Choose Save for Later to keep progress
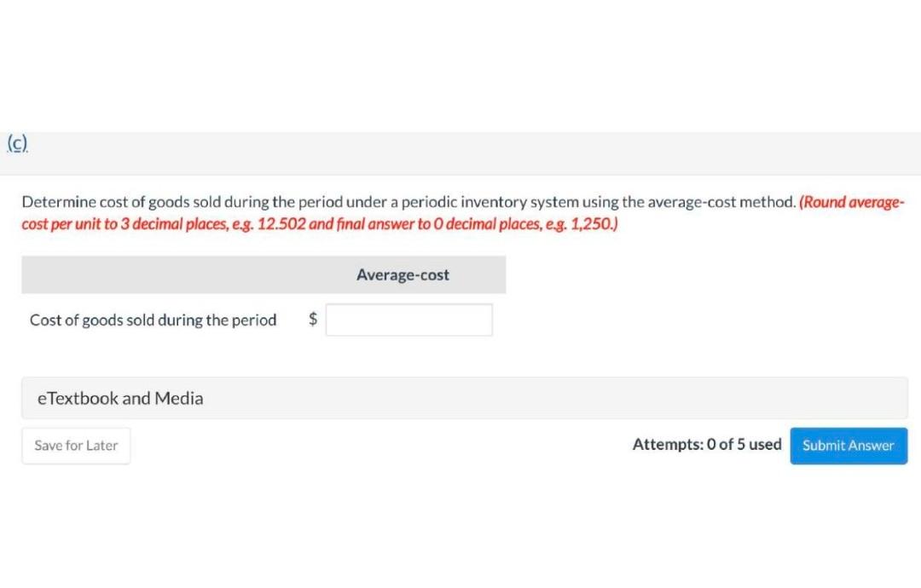The image size is (921, 588). pyautogui.click(x=75, y=445)
